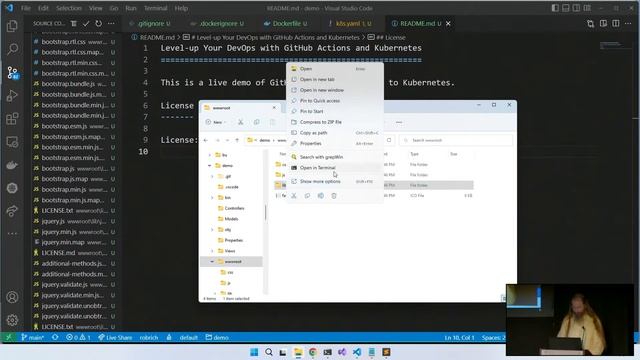Viewport: 640px width, 360px height.
Task: Open the Accounts icon in activity bar
Action: click(12, 297)
